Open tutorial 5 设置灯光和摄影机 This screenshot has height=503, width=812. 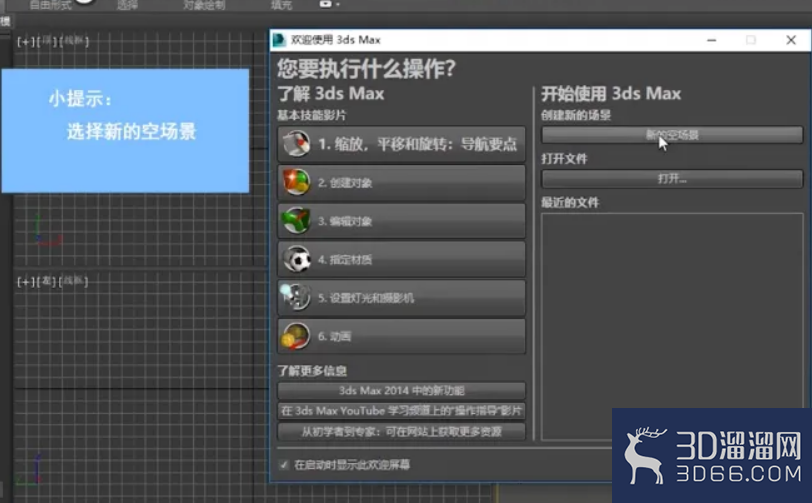tap(401, 297)
